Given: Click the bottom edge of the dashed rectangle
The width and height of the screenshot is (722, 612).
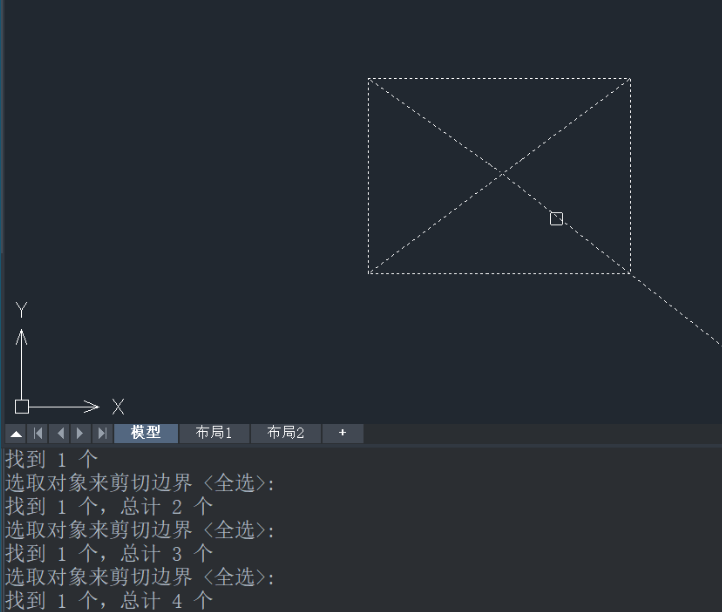Looking at the screenshot, I should [x=499, y=273].
